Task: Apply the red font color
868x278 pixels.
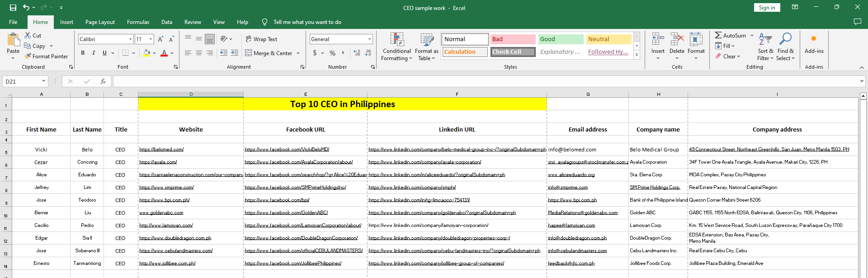Action: [164, 53]
